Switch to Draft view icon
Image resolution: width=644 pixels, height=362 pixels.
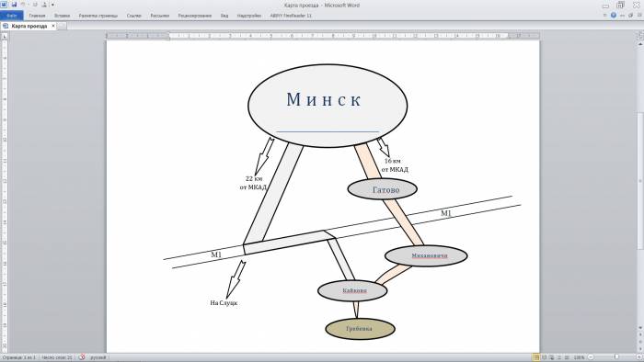tap(567, 357)
